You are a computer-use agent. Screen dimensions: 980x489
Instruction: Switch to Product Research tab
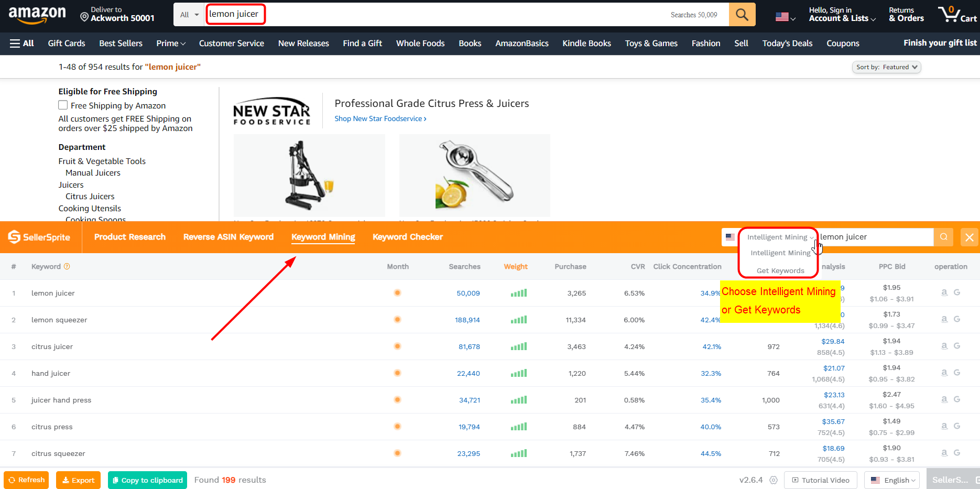coord(130,237)
